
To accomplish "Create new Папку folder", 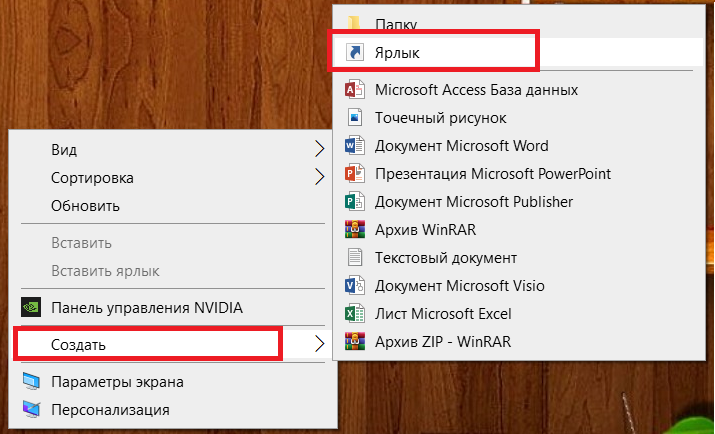I will 519,23.
